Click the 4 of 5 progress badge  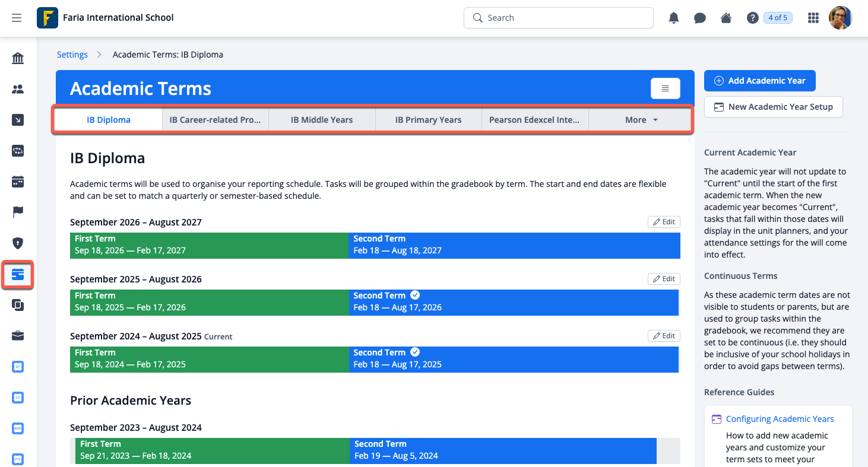pos(778,18)
